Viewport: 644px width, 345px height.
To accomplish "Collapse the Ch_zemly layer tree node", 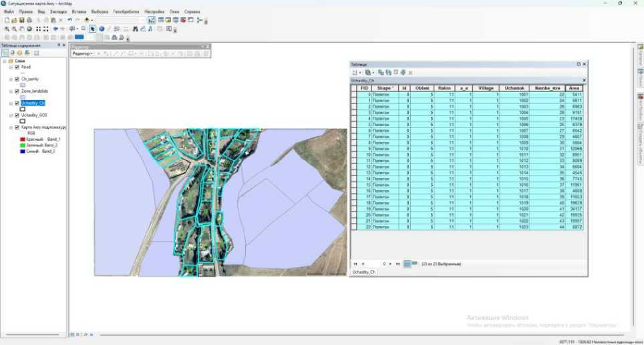I will pos(11,79).
